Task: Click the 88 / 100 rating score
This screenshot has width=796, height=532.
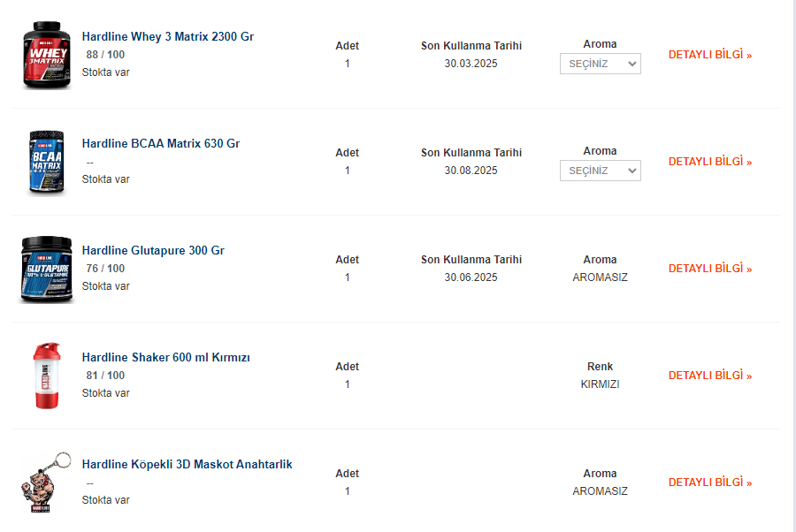Action: [105, 55]
